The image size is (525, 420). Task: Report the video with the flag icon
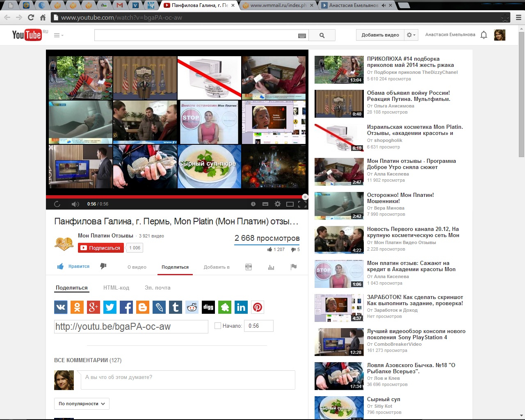click(294, 267)
